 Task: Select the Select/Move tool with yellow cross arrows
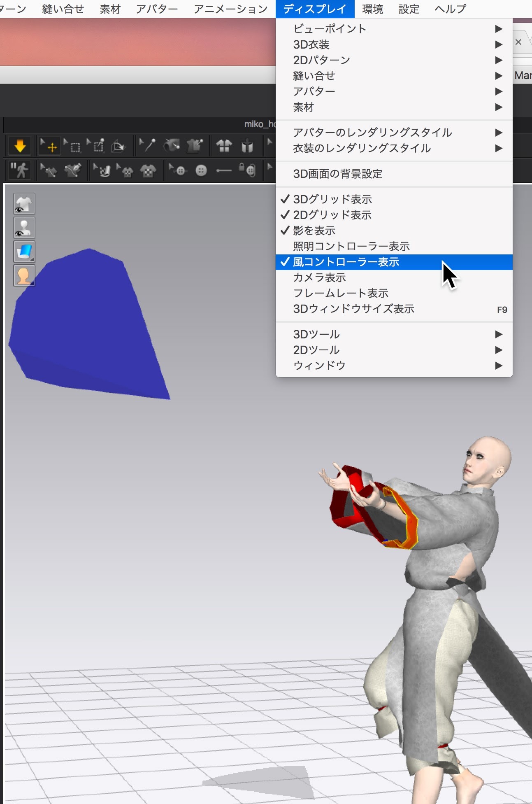pos(49,146)
